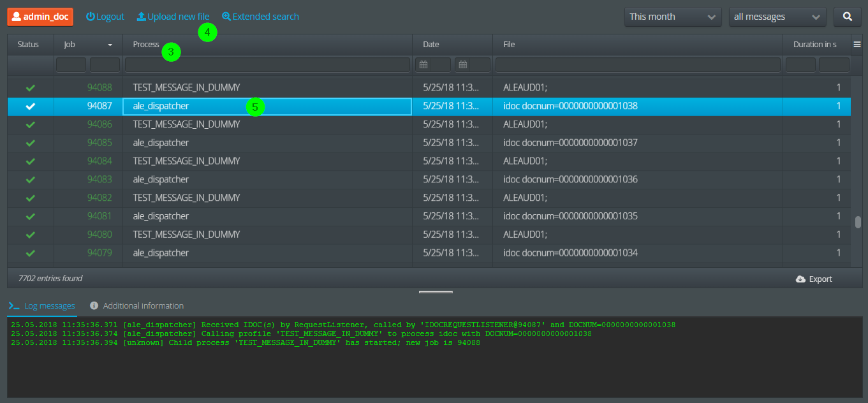Focus the left Job filter input
868x403 pixels.
[x=71, y=64]
